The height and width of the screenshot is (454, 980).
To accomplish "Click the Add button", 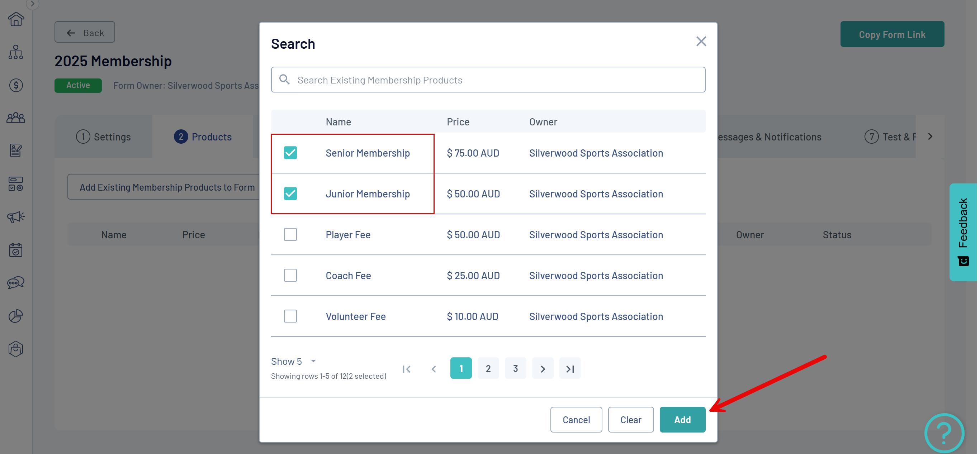I will click(682, 420).
